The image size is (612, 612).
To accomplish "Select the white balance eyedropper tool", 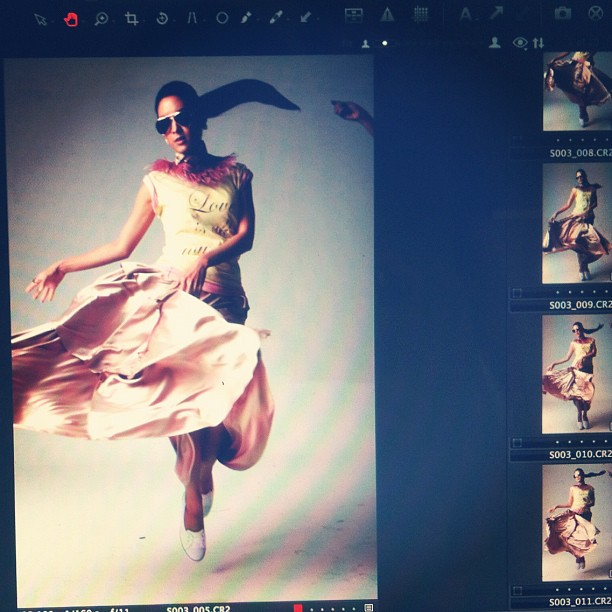I will (276, 17).
